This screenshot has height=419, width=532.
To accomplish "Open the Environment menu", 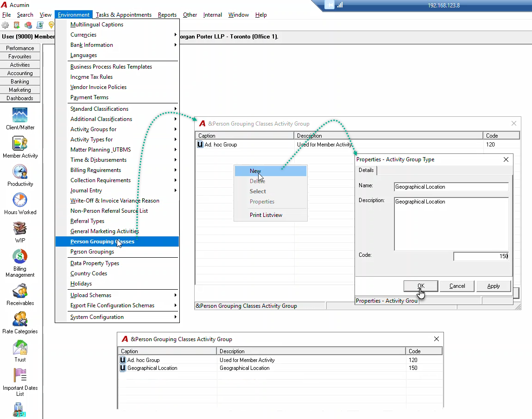I will point(74,14).
